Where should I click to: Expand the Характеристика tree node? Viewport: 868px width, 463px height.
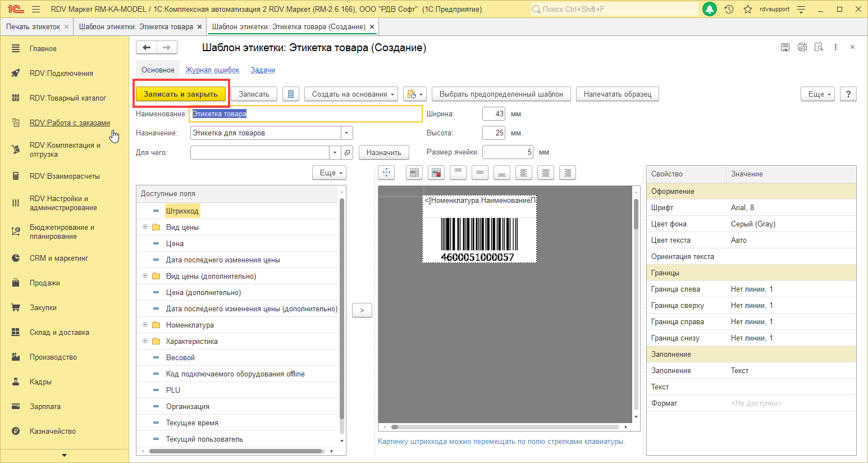(x=145, y=341)
